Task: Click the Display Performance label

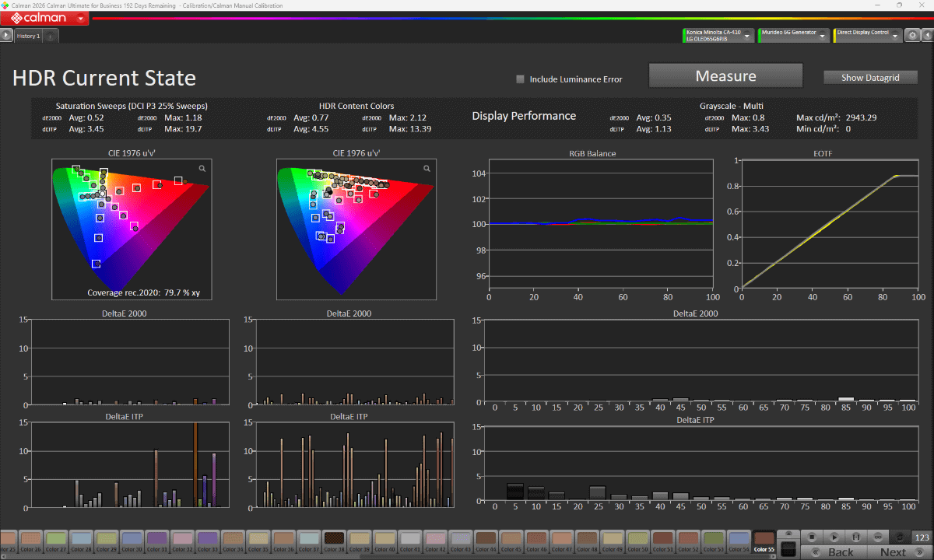Action: click(524, 116)
